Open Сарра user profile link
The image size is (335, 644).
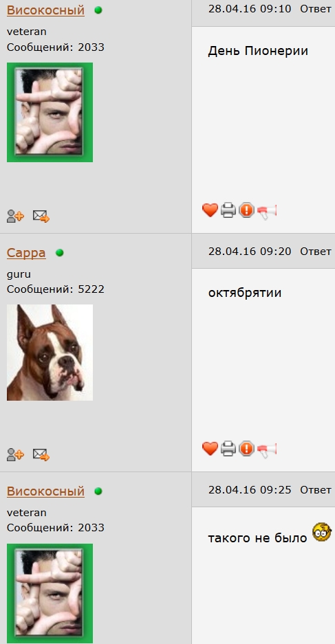[x=26, y=253]
